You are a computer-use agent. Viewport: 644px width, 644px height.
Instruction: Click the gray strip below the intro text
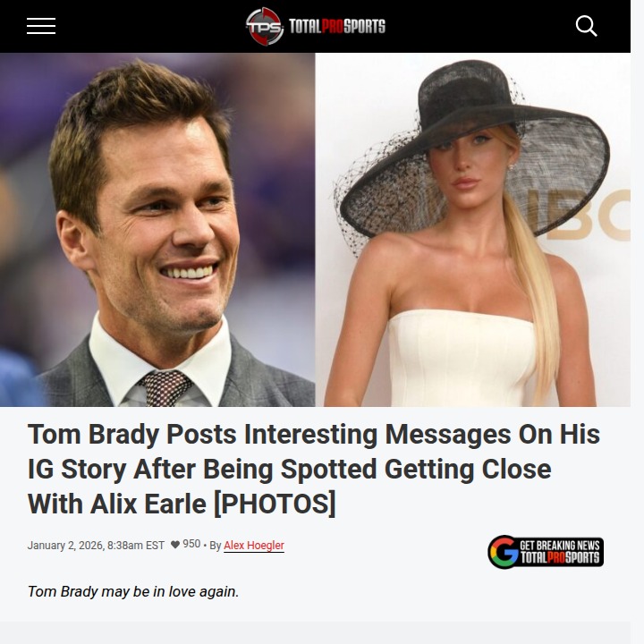coord(315,632)
